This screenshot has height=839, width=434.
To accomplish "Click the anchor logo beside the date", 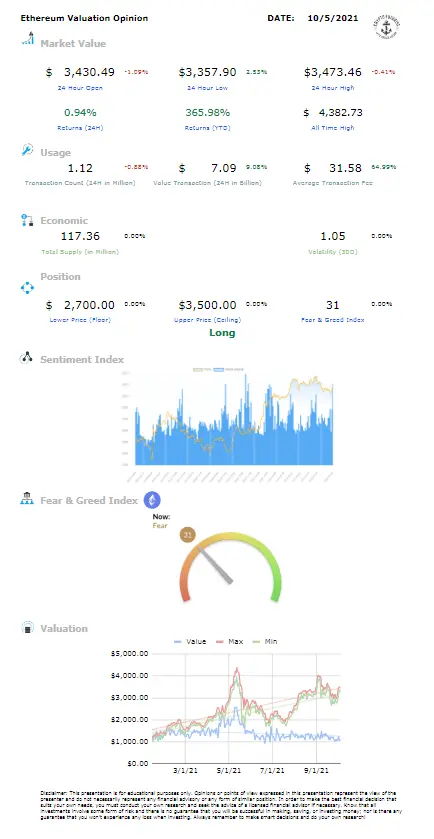I will (387, 25).
